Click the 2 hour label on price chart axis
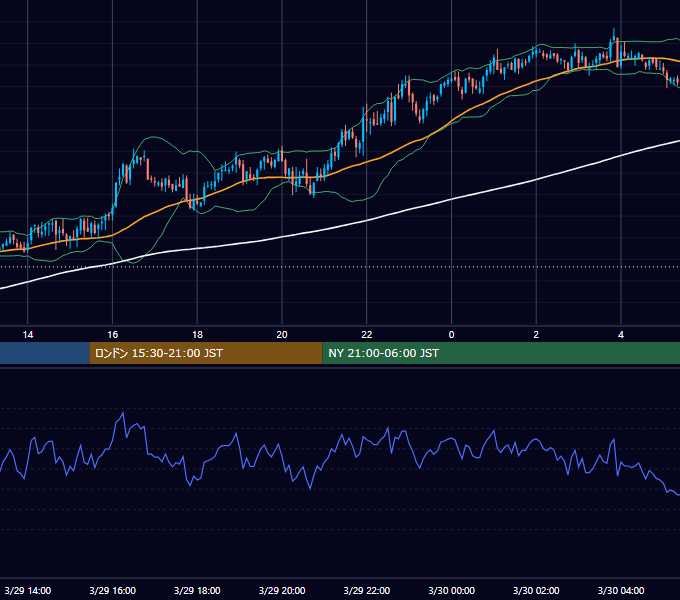The width and height of the screenshot is (680, 600). point(536,335)
